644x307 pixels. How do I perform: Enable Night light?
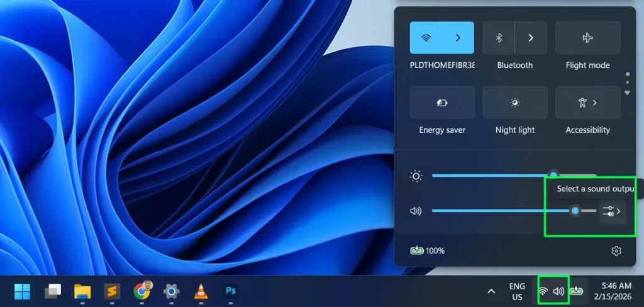515,103
